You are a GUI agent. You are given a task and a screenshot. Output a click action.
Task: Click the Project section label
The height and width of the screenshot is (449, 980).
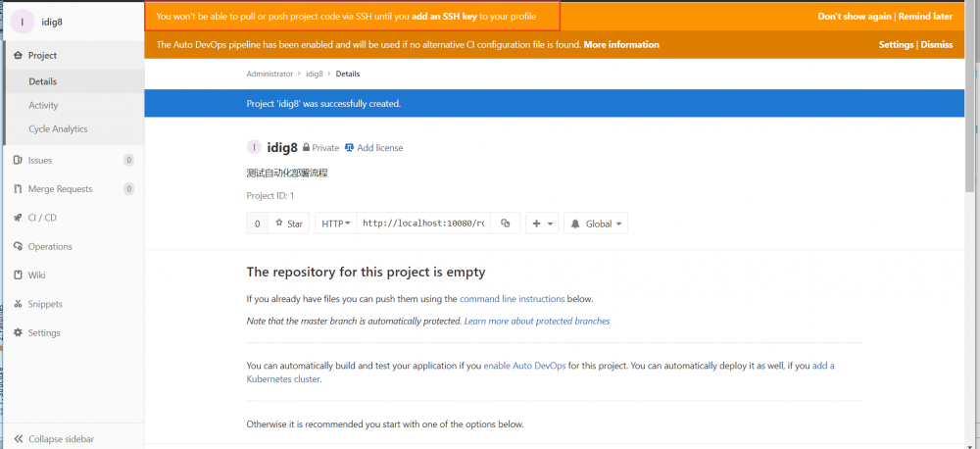[42, 56]
